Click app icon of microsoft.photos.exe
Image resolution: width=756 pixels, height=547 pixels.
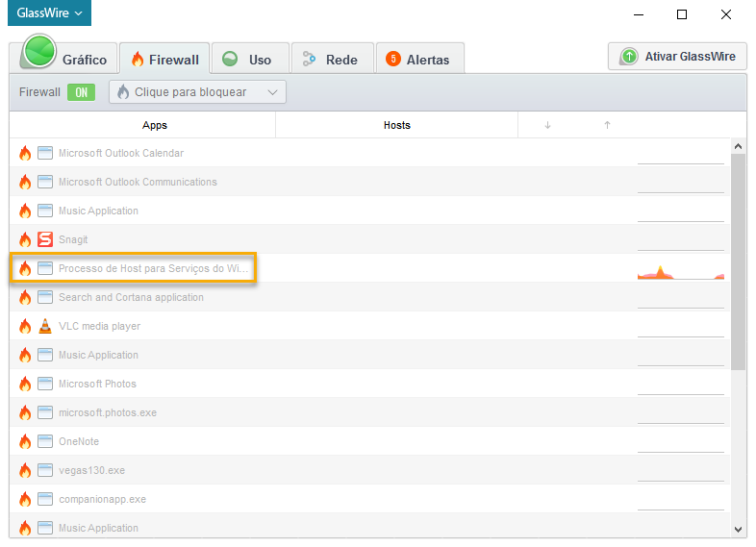click(x=45, y=412)
